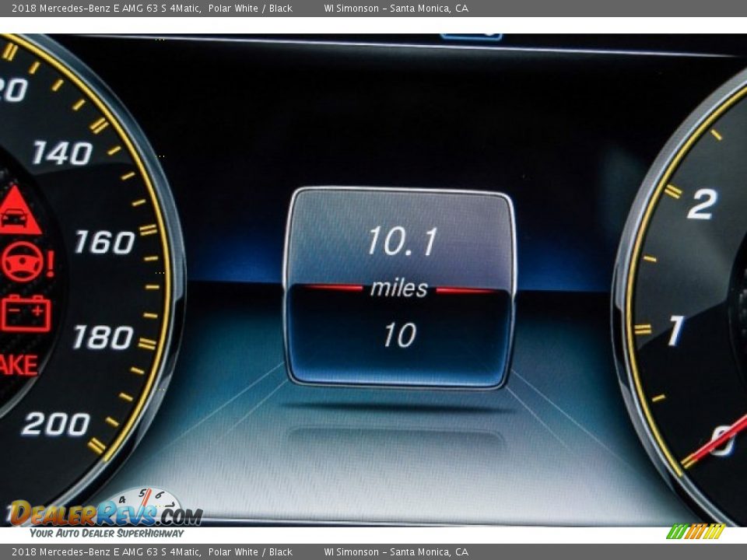Click the number 1 on the tachometer
The width and height of the screenshot is (747, 560).
675,331
